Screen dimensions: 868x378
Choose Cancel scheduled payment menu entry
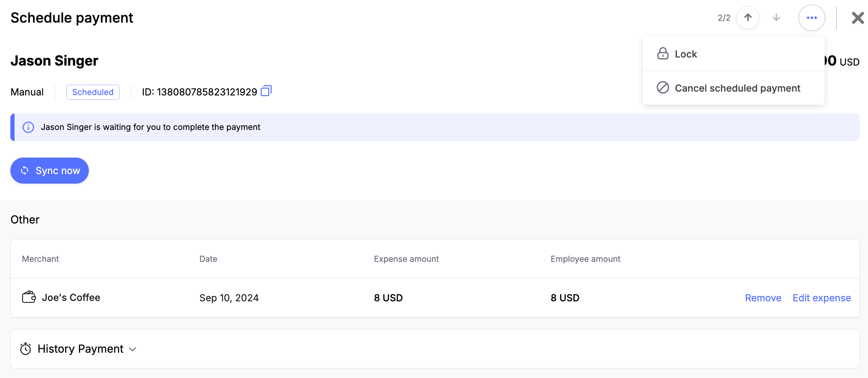click(737, 88)
